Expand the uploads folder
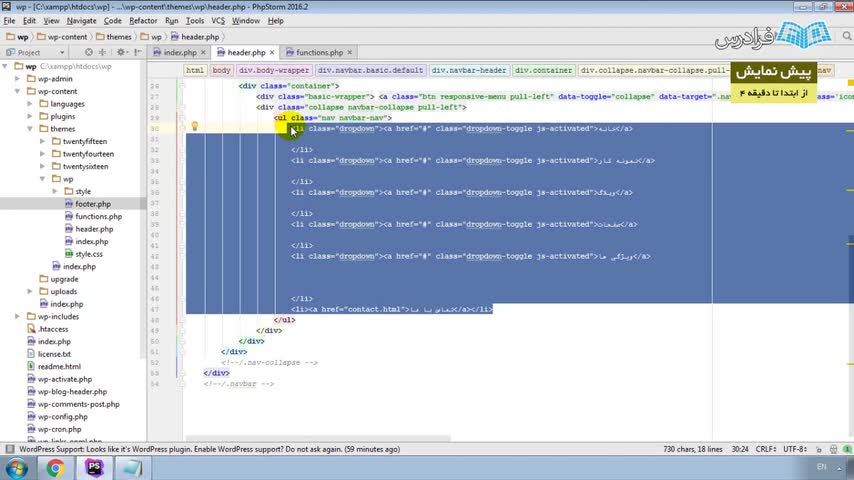Screen dimensions: 854x480 tap(30, 291)
